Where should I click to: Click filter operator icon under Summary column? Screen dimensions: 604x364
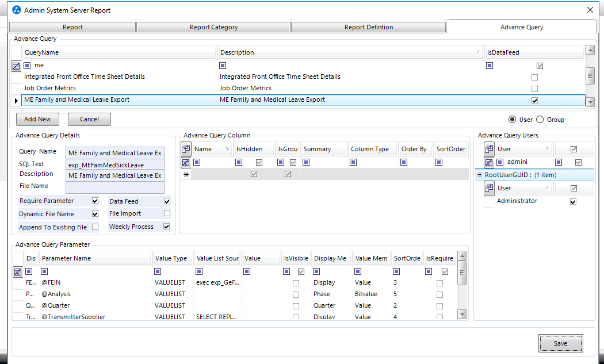coord(307,163)
